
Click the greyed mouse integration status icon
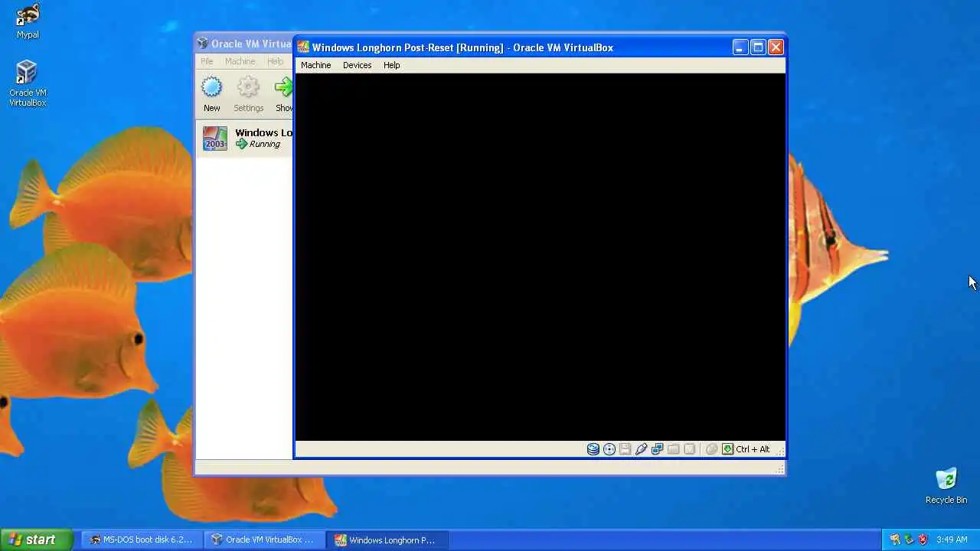[x=711, y=449]
